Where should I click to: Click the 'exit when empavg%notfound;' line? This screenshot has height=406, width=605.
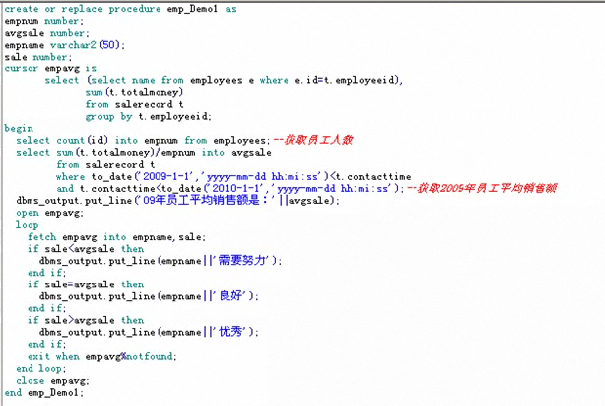coord(102,356)
